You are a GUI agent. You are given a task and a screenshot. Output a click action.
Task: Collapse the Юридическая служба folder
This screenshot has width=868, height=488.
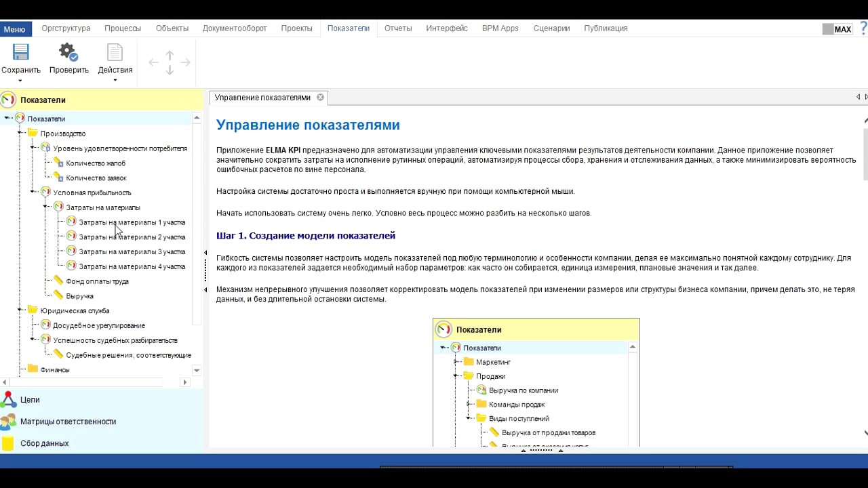[20, 310]
